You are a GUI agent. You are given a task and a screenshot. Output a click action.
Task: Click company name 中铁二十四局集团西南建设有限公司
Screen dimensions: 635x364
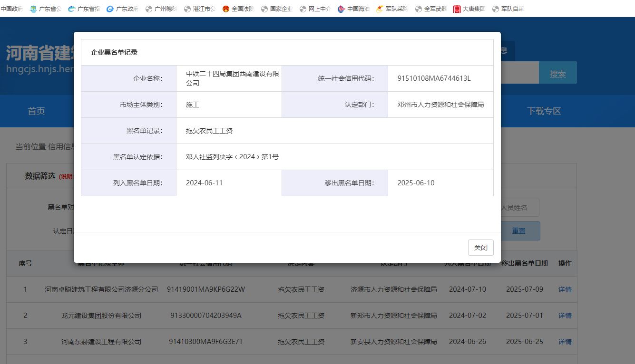click(232, 78)
